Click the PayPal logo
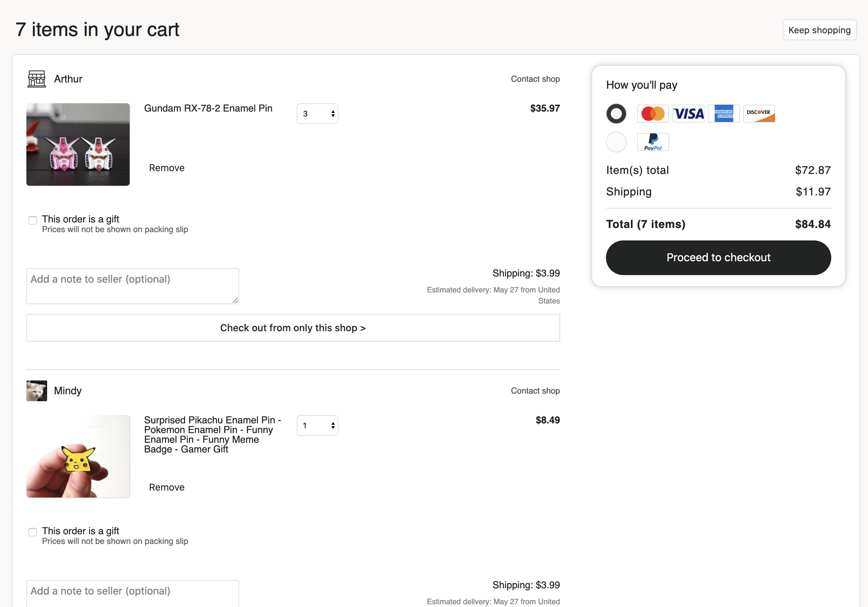868x607 pixels. 652,142
